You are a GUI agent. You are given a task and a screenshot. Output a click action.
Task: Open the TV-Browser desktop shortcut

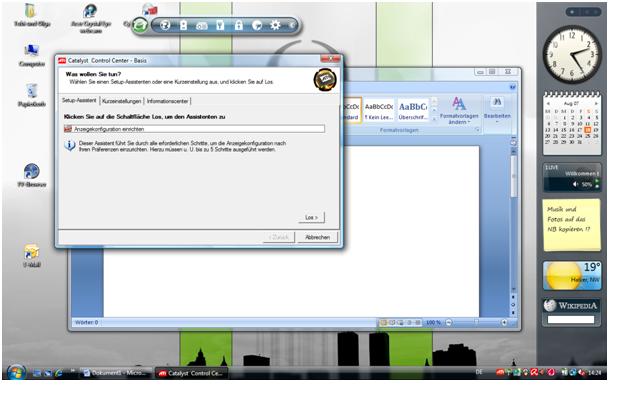[31, 176]
